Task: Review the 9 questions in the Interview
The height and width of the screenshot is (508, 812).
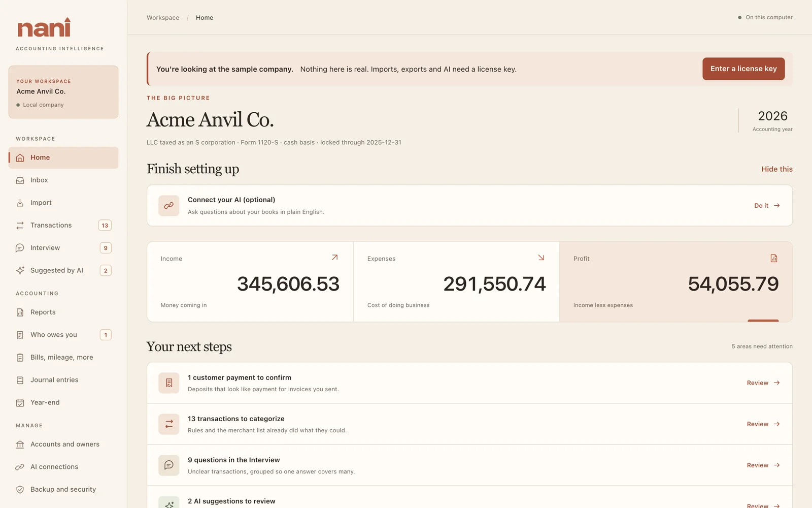Action: 763,465
